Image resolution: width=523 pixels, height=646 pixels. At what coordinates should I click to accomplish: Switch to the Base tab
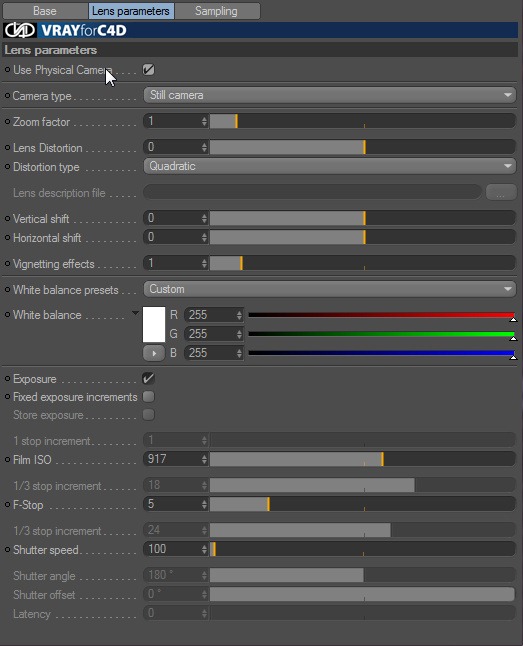tap(45, 11)
